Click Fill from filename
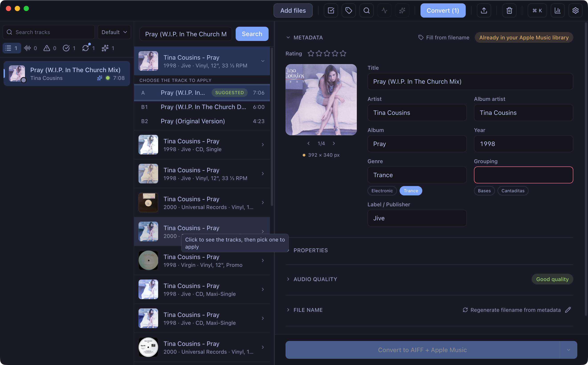The height and width of the screenshot is (365, 588). (444, 37)
